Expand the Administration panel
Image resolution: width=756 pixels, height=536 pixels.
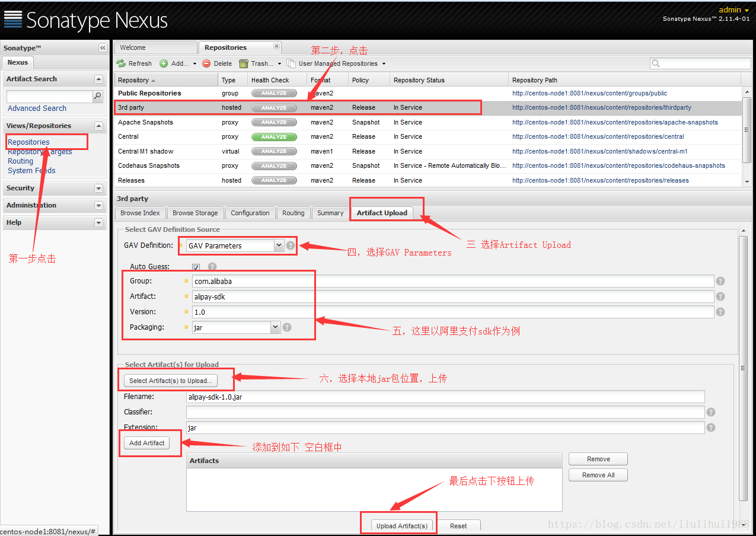(98, 205)
